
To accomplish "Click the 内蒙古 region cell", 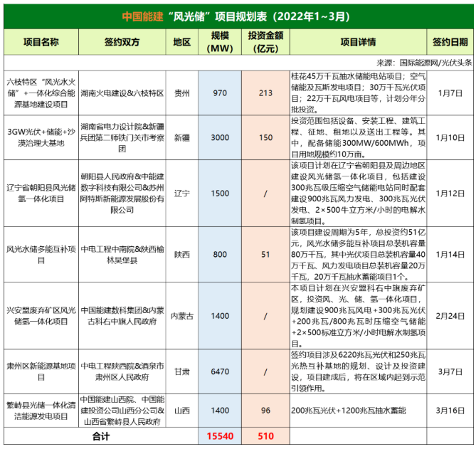I will click(182, 315).
